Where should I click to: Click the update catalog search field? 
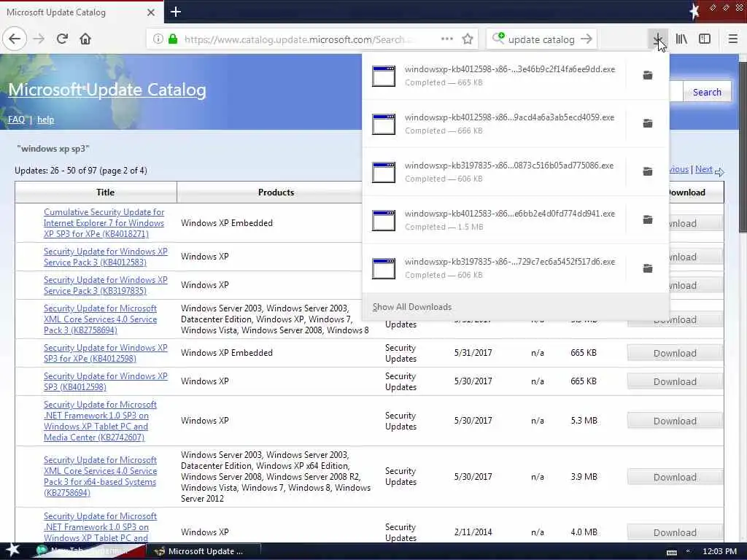coord(541,39)
